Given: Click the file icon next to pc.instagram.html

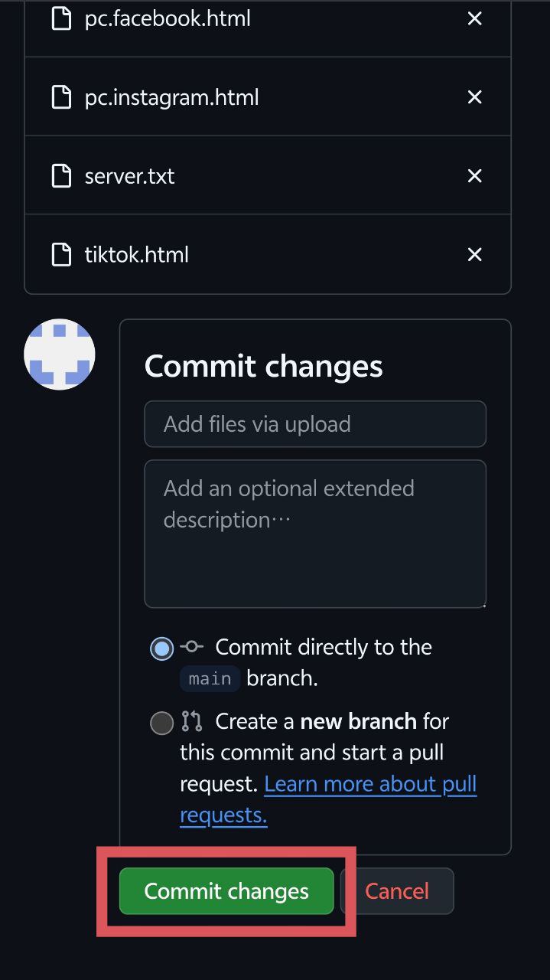Looking at the screenshot, I should click(x=61, y=97).
